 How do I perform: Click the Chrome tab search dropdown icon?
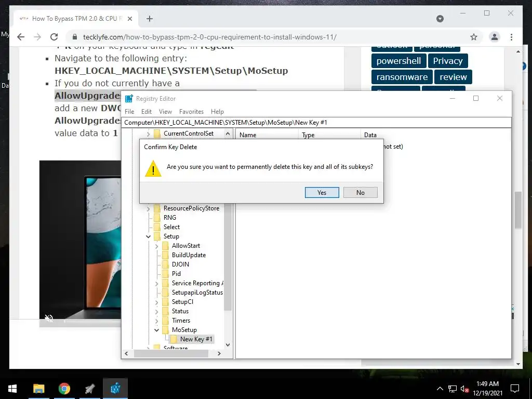pos(440,19)
